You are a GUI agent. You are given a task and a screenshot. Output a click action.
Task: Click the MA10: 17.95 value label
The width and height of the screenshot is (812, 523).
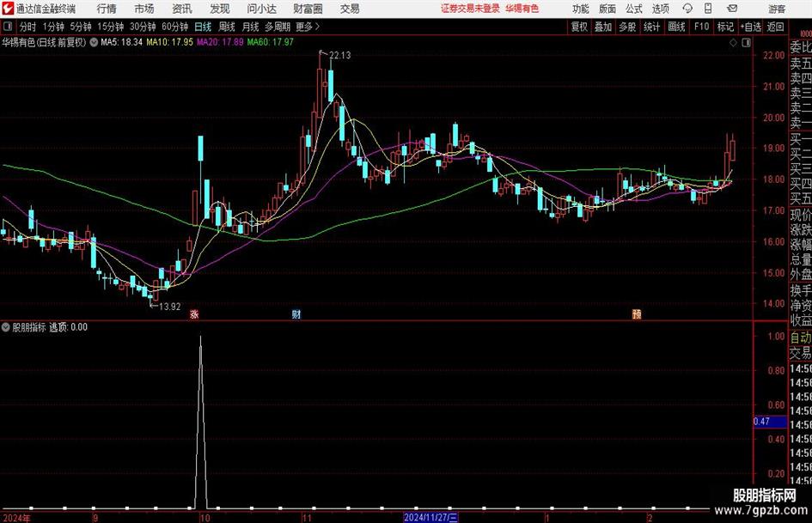(x=169, y=42)
